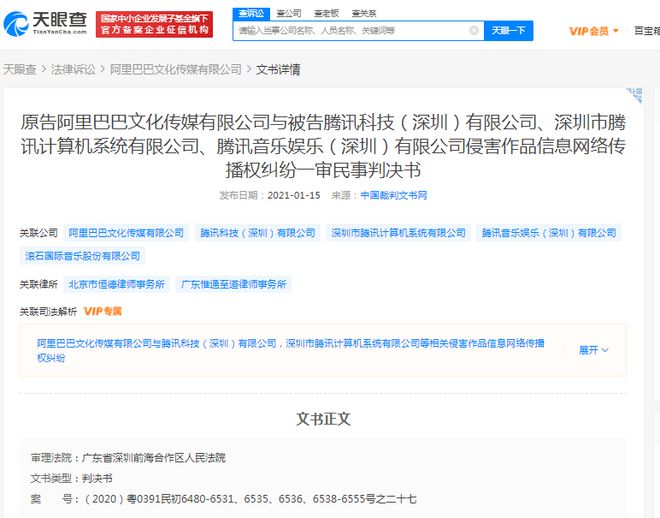Click the VIP专属 badge
The image size is (660, 518).
(x=103, y=311)
